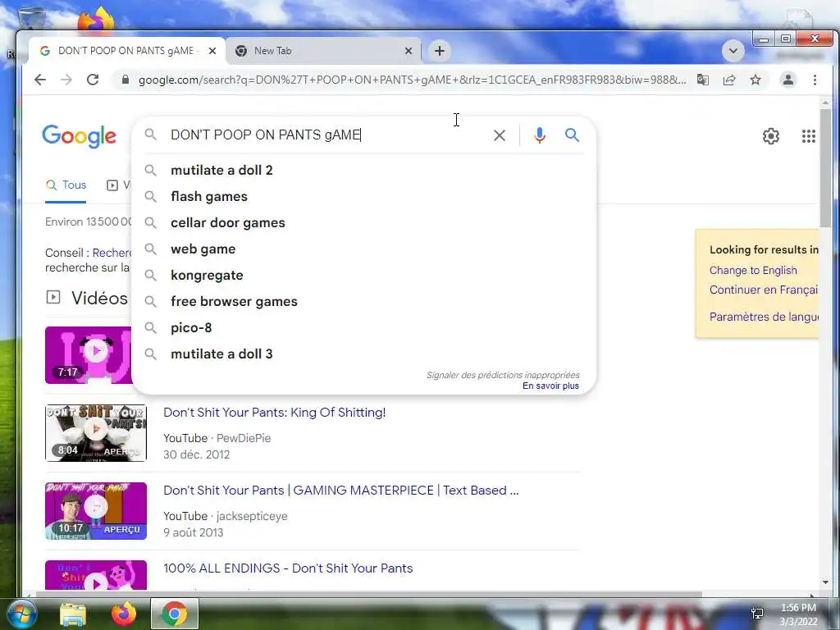Open the clock showing 1:56 PM
This screenshot has width=840, height=630.
(x=799, y=614)
